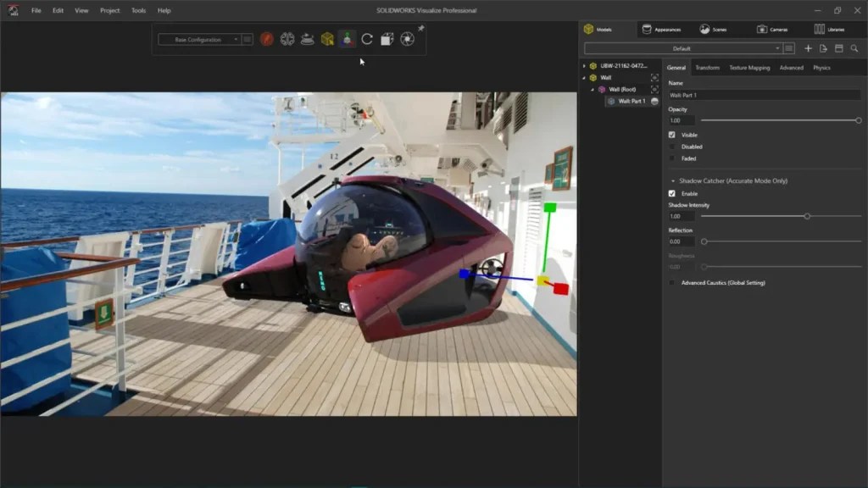Uncheck the Visible checkbox
Screen dimensions: 868x488
pyautogui.click(x=672, y=135)
